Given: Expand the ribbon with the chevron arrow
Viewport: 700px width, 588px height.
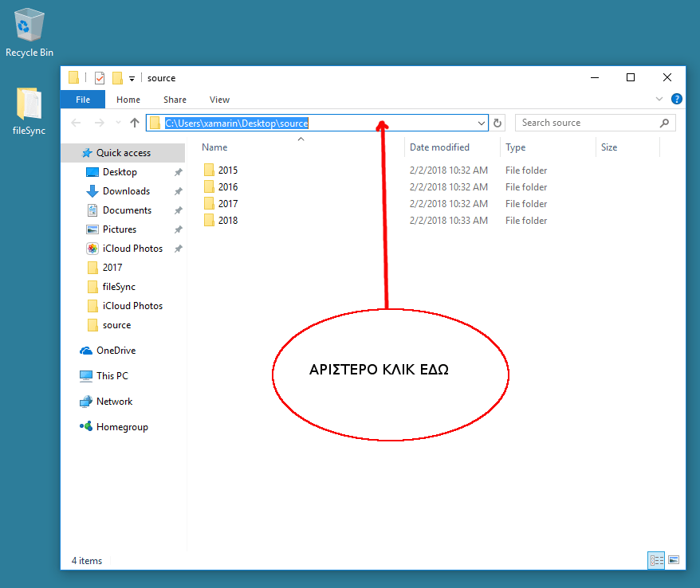Looking at the screenshot, I should (x=658, y=99).
